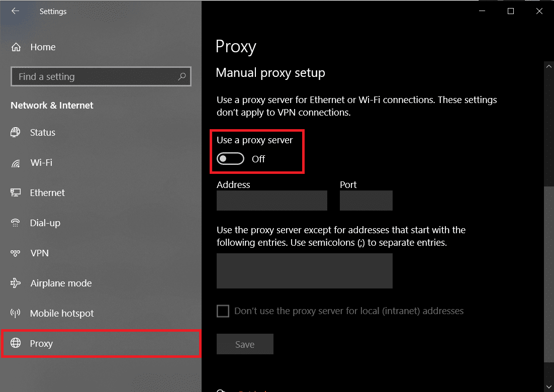The height and width of the screenshot is (392, 554).
Task: Select Network & Internet section heading
Action: pyautogui.click(x=52, y=105)
